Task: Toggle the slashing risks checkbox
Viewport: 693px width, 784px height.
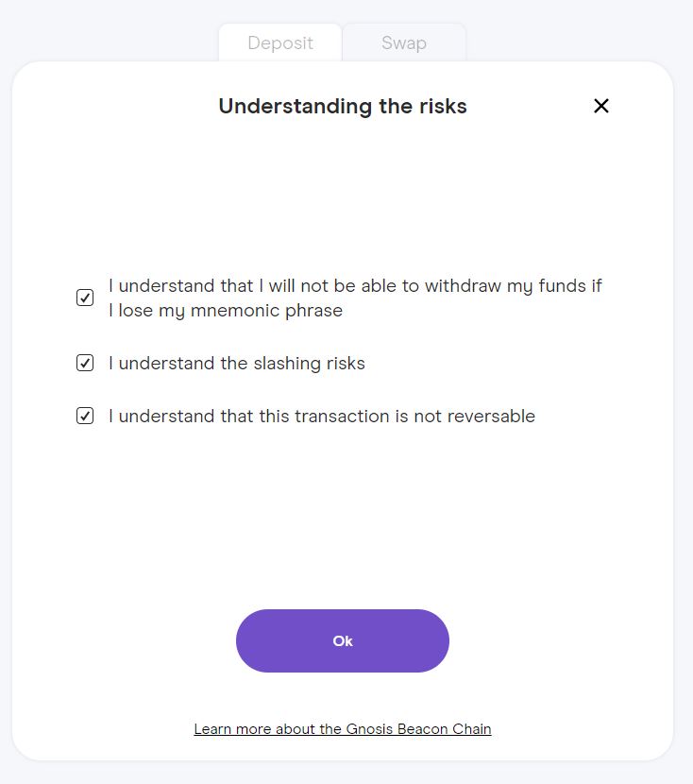Action: (x=85, y=363)
